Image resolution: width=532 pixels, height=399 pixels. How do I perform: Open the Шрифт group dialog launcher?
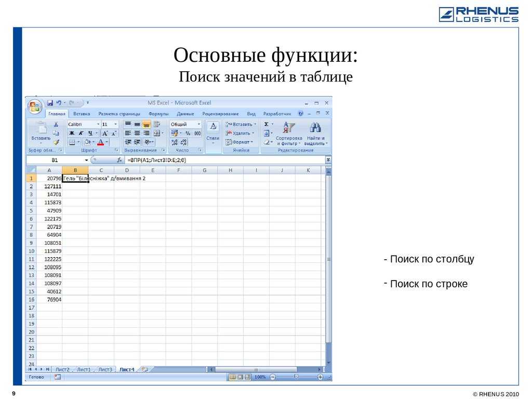pyautogui.click(x=116, y=150)
